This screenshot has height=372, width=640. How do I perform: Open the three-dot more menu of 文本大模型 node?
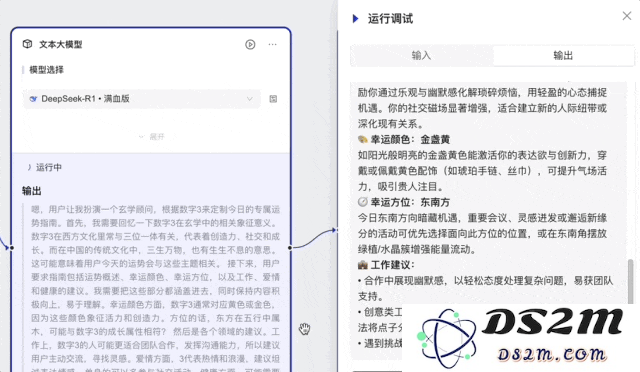coord(273,45)
